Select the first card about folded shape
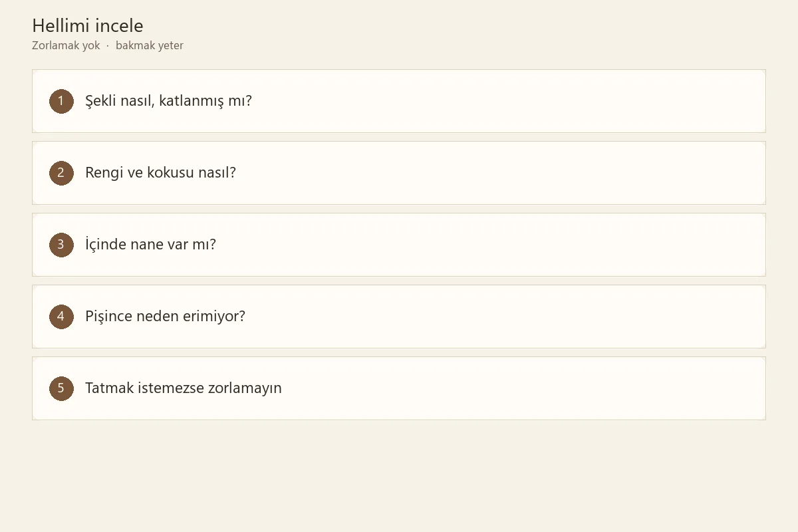The height and width of the screenshot is (532, 798). pos(399,101)
